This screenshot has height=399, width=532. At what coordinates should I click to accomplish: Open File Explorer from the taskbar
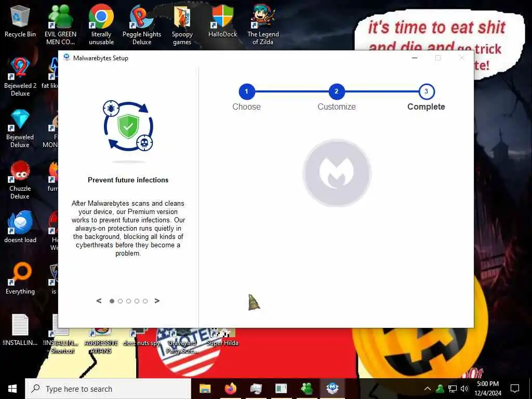click(205, 389)
